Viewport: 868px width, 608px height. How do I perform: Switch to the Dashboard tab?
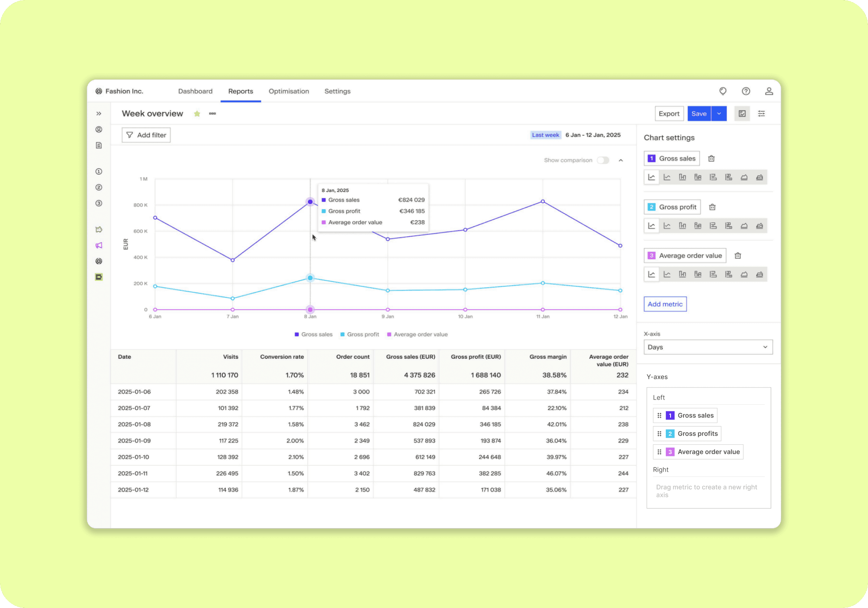coord(195,91)
